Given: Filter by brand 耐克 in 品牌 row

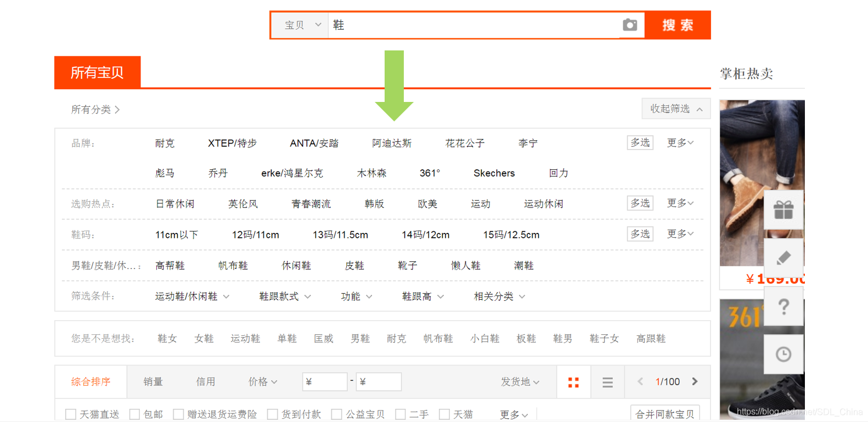Looking at the screenshot, I should click(165, 143).
